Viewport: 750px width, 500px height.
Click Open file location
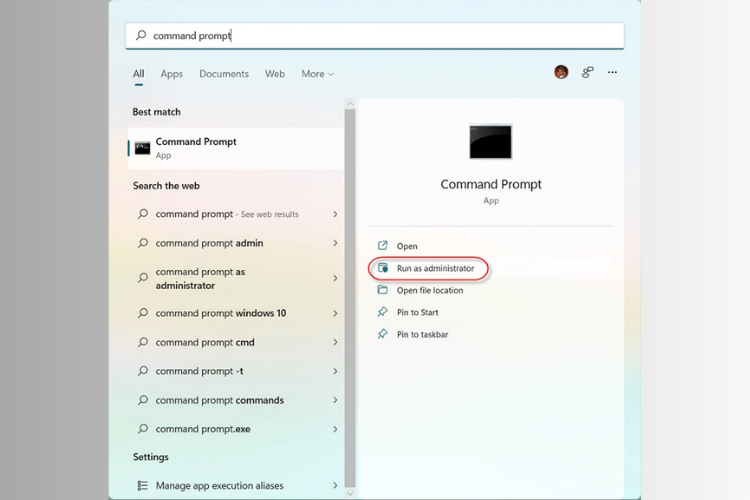click(x=430, y=290)
